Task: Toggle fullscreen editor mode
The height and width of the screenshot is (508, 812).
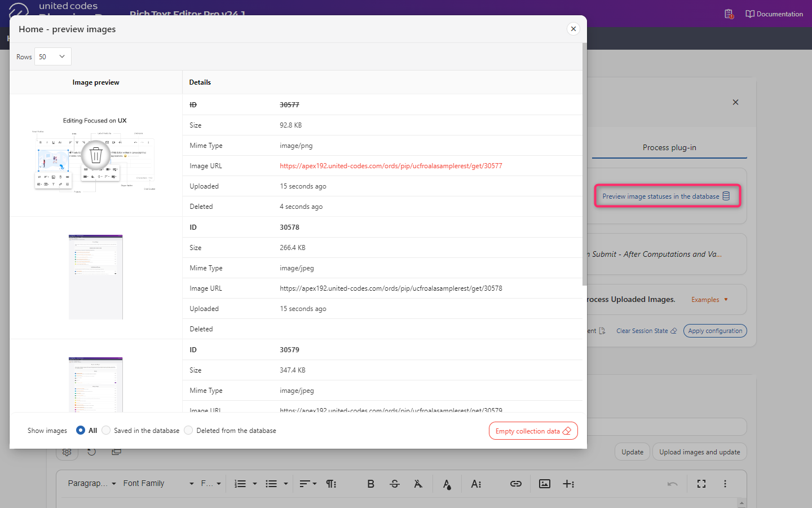Action: [701, 484]
